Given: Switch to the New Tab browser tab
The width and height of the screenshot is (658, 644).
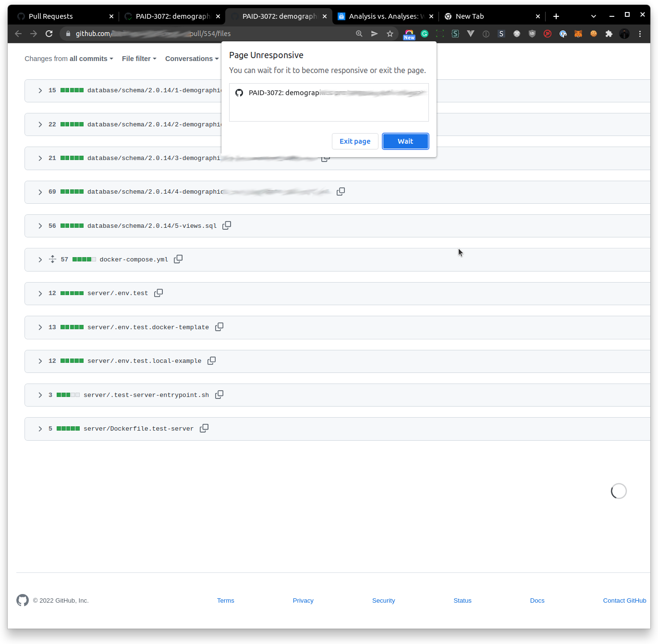Looking at the screenshot, I should (471, 16).
